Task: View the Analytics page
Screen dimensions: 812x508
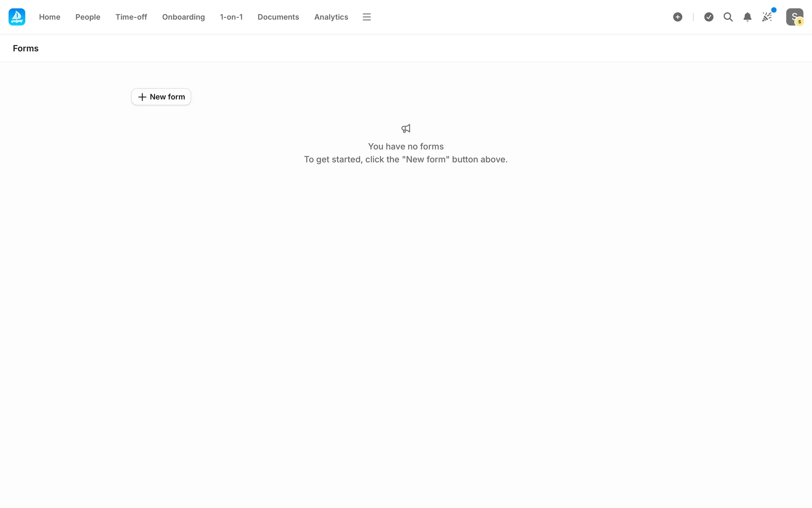Action: [x=331, y=17]
